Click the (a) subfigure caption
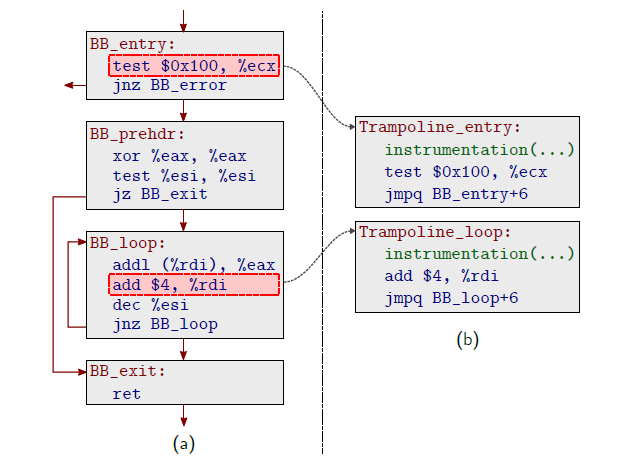 pyautogui.click(x=184, y=441)
